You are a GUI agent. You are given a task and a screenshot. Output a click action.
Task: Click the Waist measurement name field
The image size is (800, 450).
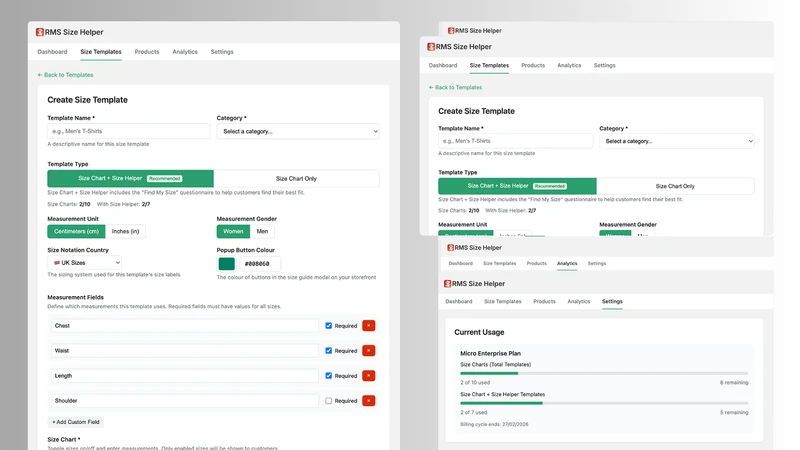pyautogui.click(x=185, y=351)
